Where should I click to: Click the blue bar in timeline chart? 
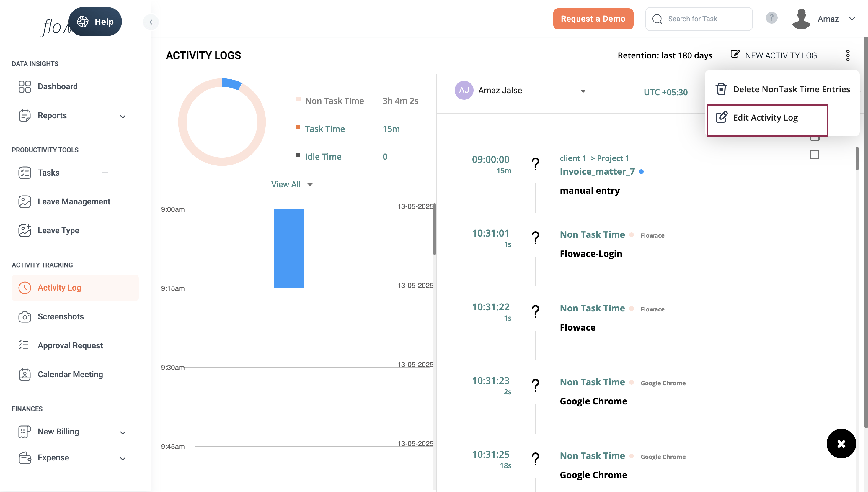pos(289,248)
